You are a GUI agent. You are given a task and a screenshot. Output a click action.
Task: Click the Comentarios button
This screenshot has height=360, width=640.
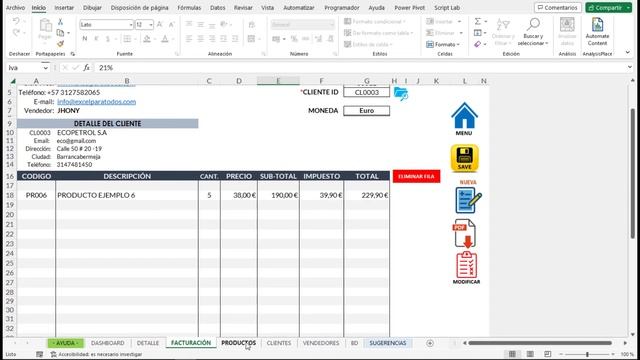558,8
